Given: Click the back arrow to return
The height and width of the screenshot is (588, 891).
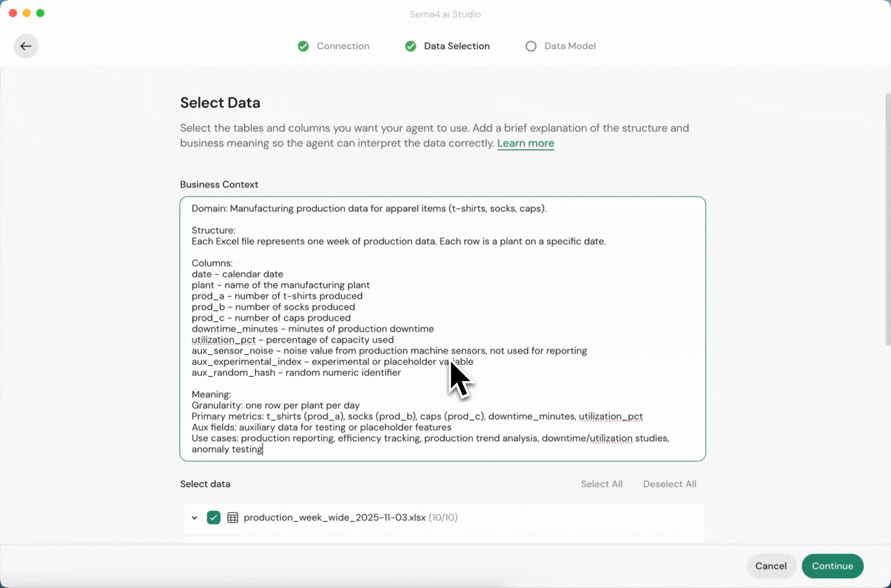Looking at the screenshot, I should coord(26,46).
